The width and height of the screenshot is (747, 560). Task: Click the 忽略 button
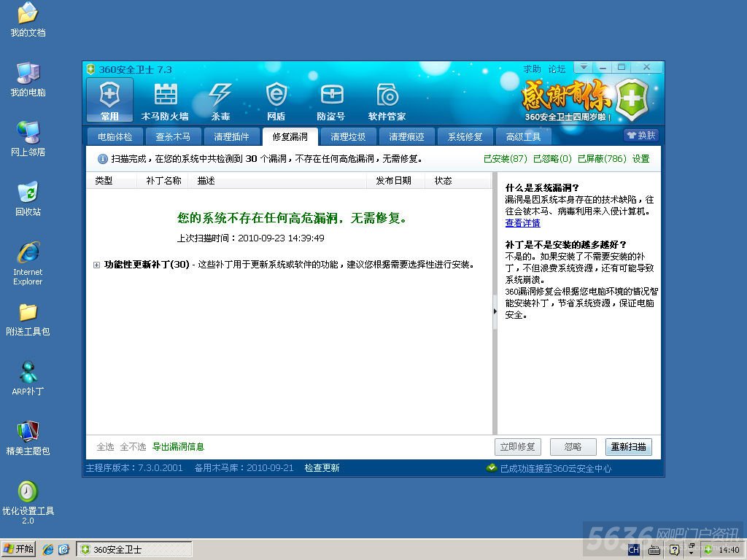coord(573,447)
